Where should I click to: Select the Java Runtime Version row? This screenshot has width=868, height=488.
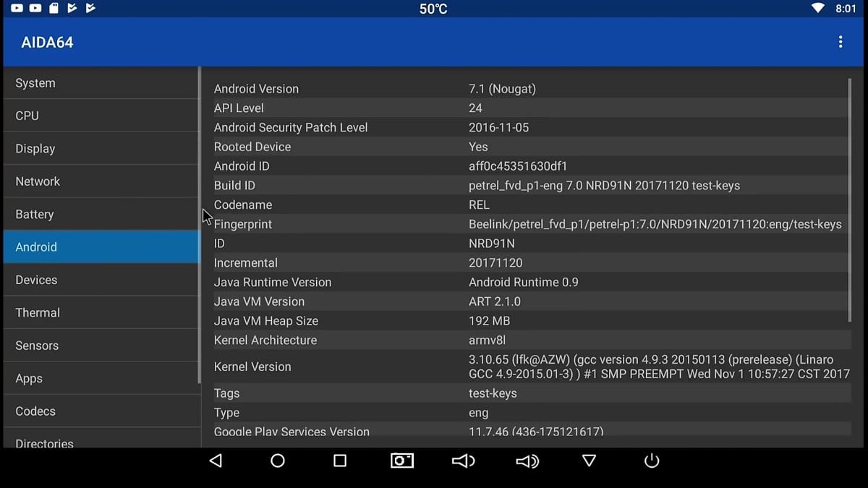[532, 282]
